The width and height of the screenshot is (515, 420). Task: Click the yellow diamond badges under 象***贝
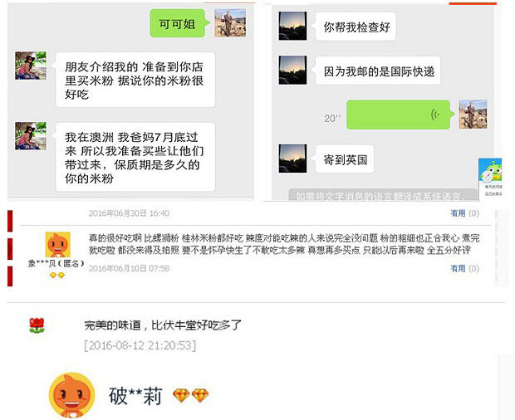(x=57, y=276)
